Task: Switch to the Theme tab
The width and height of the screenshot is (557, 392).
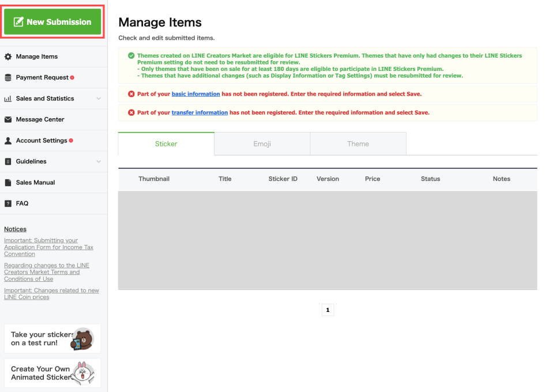Action: [358, 144]
